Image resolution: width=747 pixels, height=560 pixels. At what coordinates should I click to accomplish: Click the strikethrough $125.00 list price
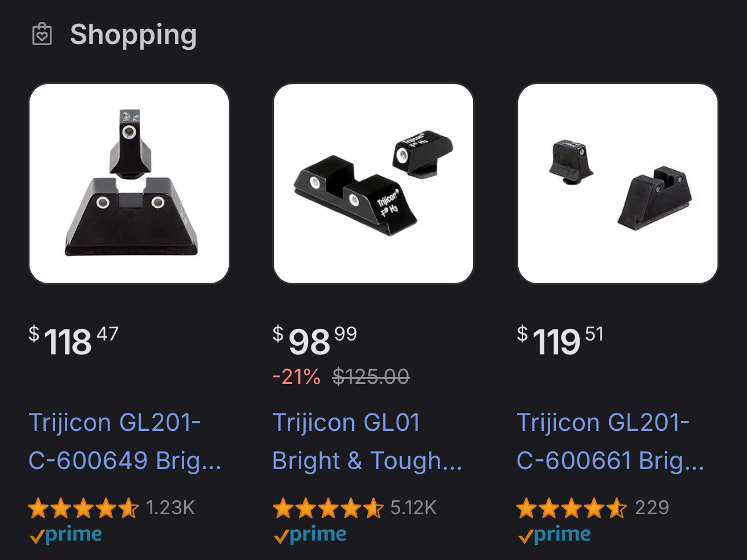pos(371,377)
